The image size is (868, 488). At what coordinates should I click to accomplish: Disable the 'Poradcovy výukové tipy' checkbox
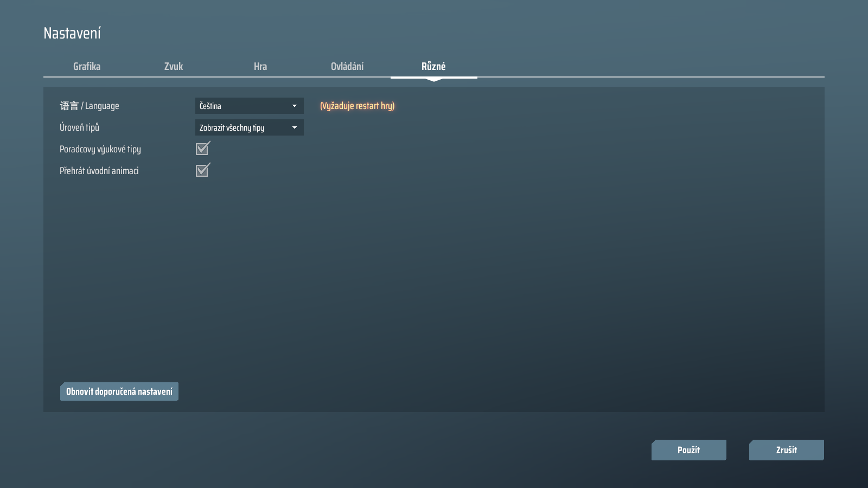tap(202, 149)
